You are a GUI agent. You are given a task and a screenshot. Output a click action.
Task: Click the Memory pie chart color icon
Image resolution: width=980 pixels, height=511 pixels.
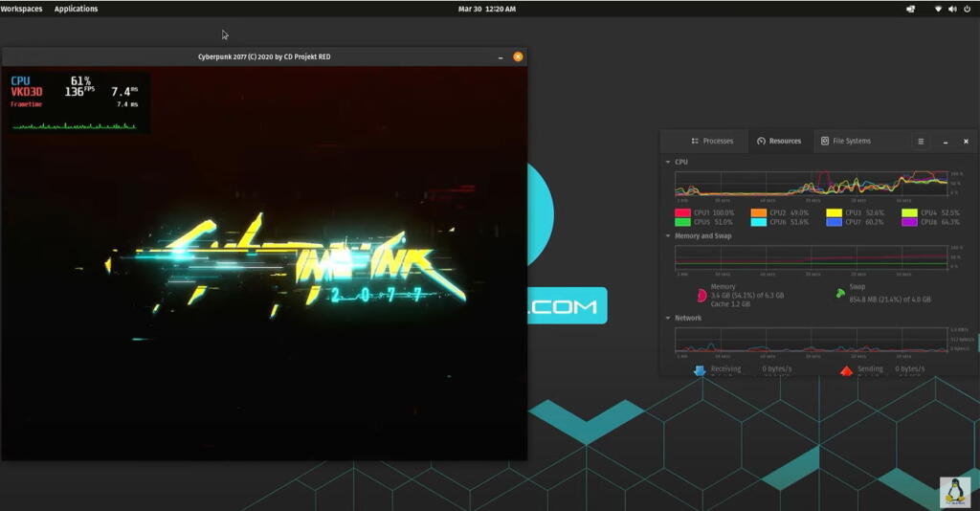(702, 295)
